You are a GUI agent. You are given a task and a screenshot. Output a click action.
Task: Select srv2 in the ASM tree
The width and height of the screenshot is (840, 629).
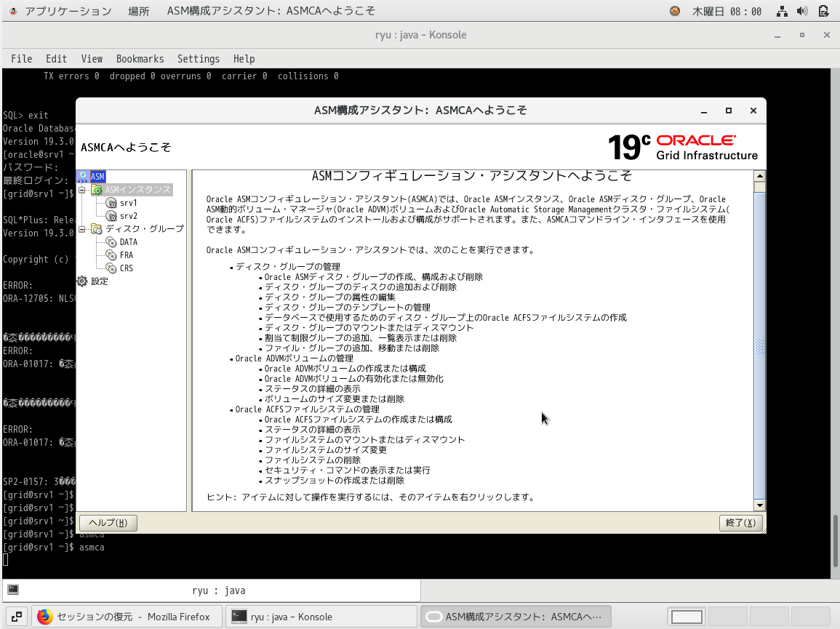[129, 216]
